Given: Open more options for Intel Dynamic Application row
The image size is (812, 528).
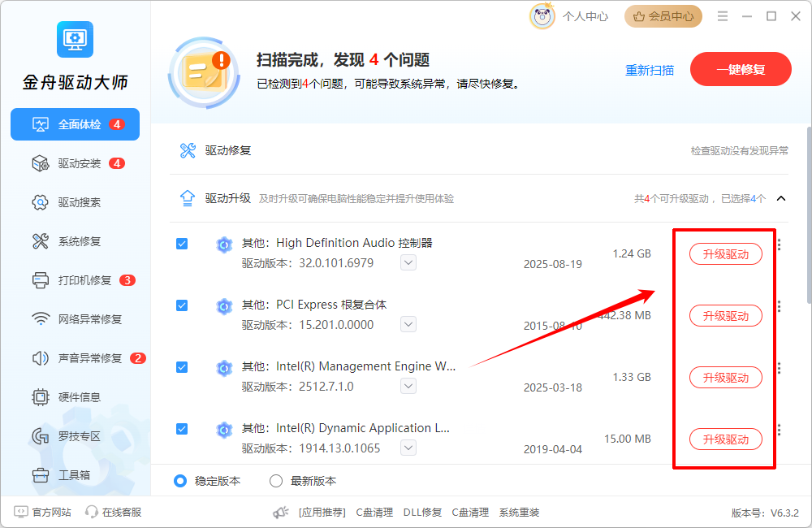Looking at the screenshot, I should (780, 430).
